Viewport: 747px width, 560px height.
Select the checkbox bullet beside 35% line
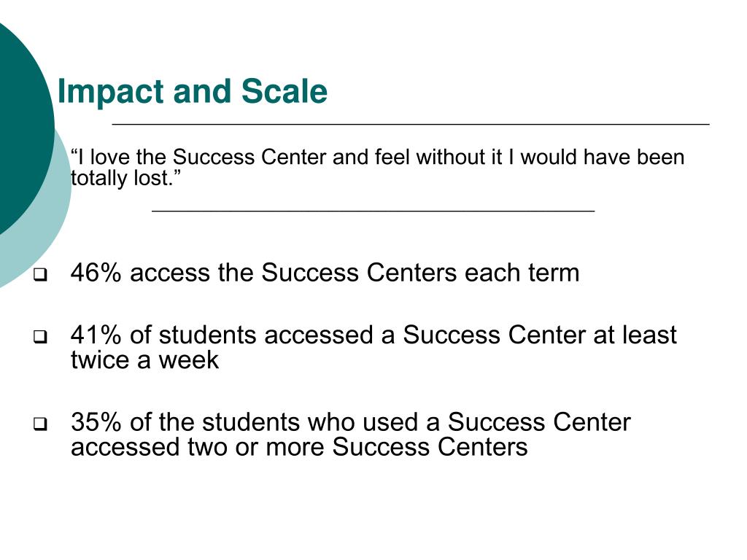point(41,424)
